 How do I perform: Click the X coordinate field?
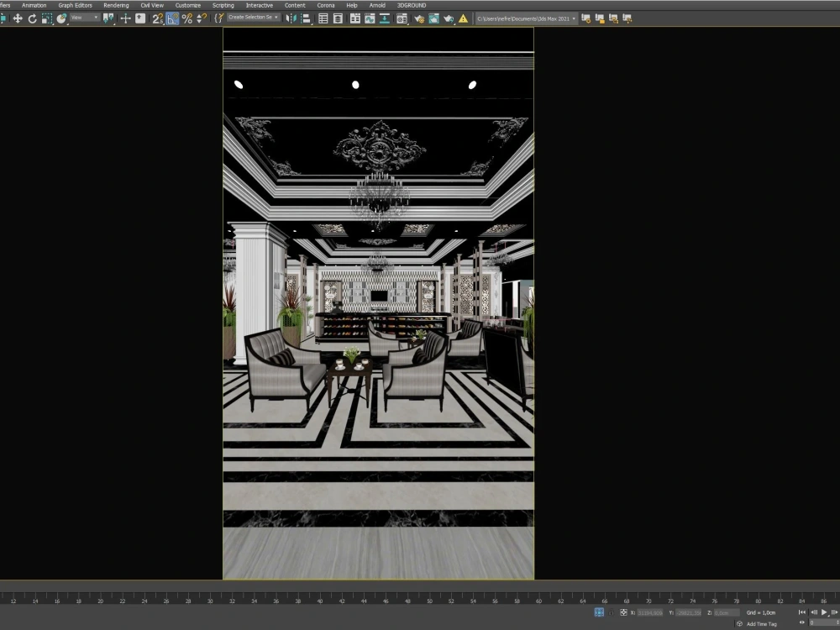pos(650,612)
